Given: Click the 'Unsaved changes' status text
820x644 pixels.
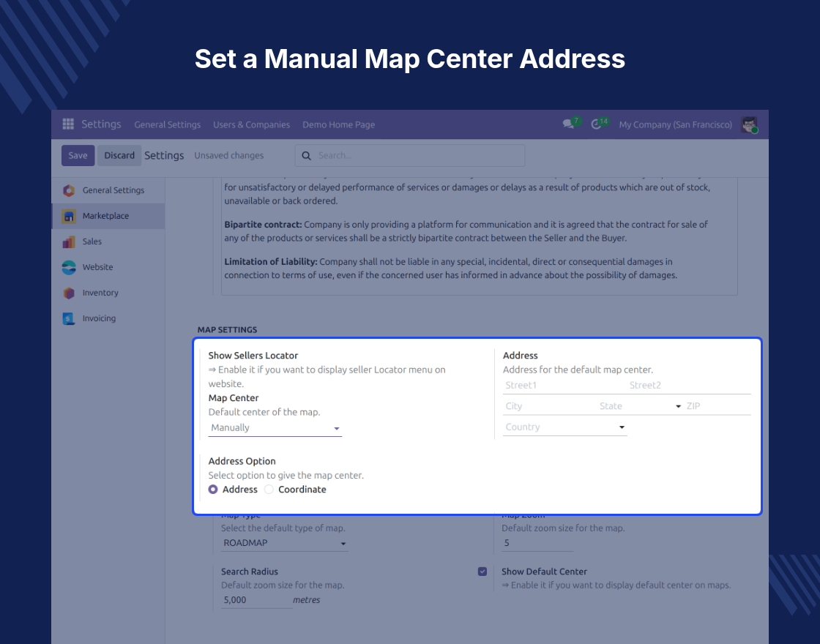Looking at the screenshot, I should pos(228,155).
